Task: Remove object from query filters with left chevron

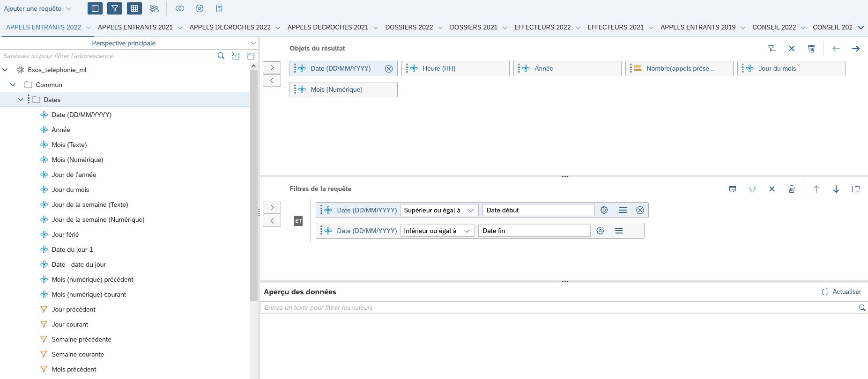Action: [x=272, y=221]
